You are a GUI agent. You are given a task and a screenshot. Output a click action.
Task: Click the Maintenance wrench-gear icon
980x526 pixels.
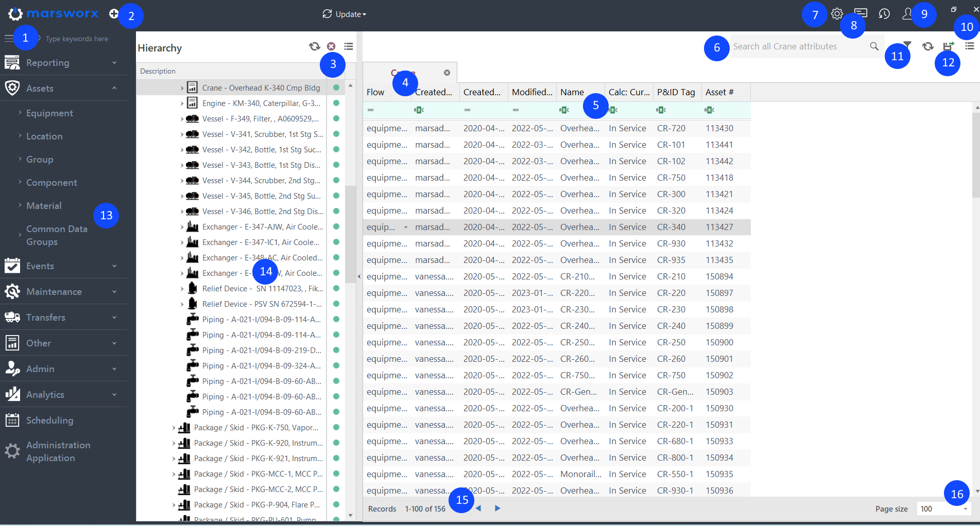(12, 291)
